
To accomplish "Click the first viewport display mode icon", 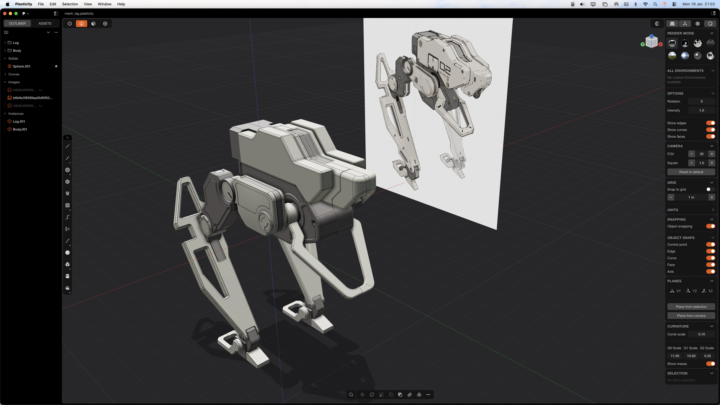I will [x=70, y=23].
